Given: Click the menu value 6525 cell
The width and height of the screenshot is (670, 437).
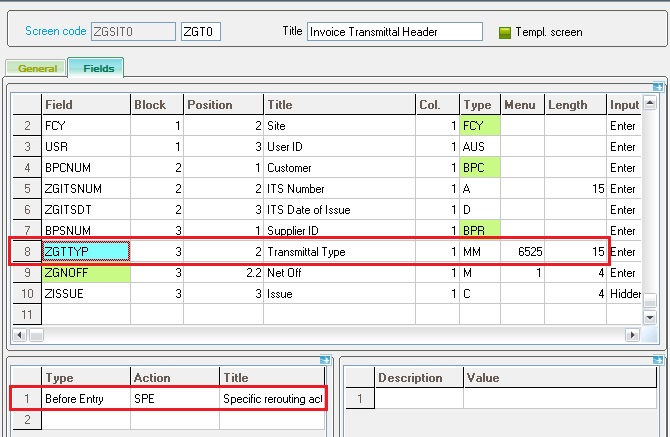Looking at the screenshot, I should pos(523,252).
